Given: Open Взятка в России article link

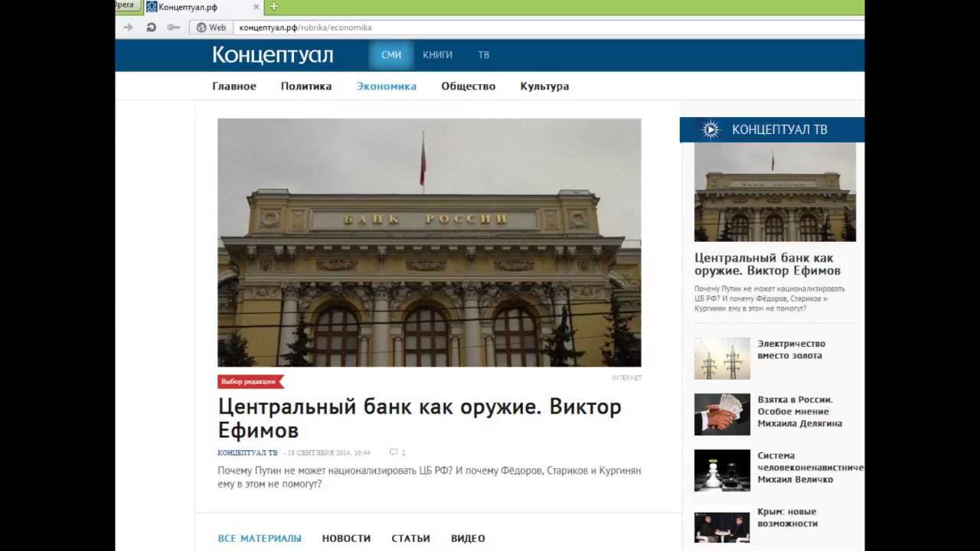Looking at the screenshot, I should (x=800, y=412).
